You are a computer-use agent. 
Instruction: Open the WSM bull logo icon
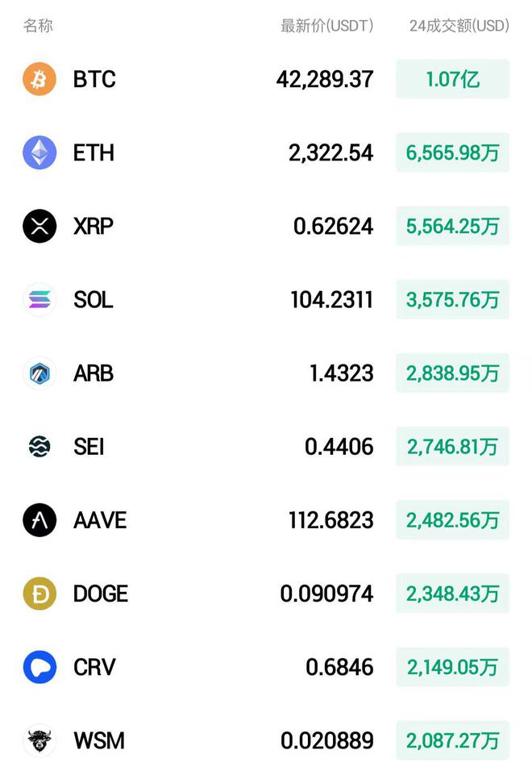(39, 740)
